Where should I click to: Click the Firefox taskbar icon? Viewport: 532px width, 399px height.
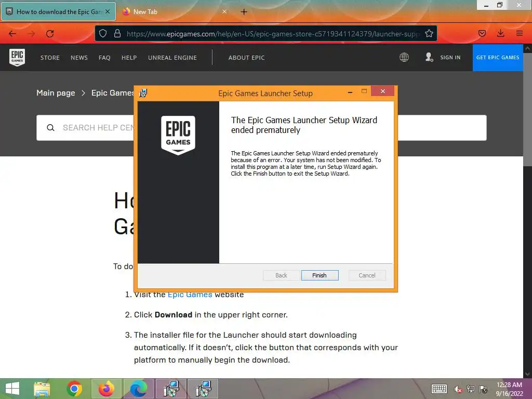(x=106, y=389)
